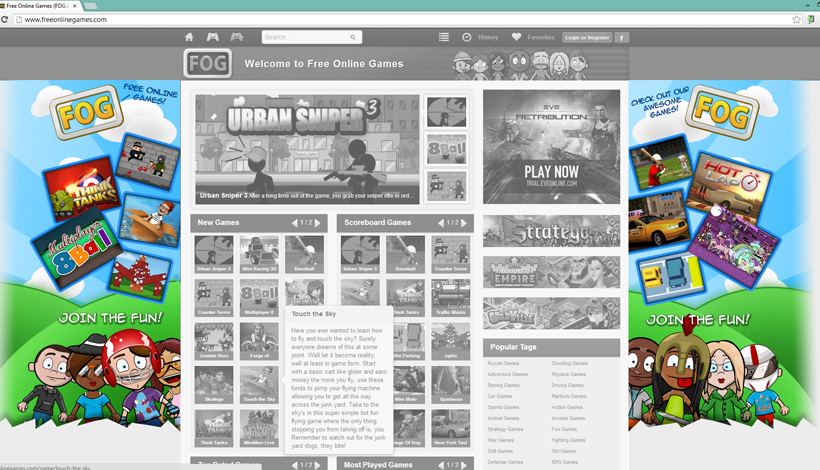Click the browser address bar
Screen dimensions: 820x470
[403, 19]
